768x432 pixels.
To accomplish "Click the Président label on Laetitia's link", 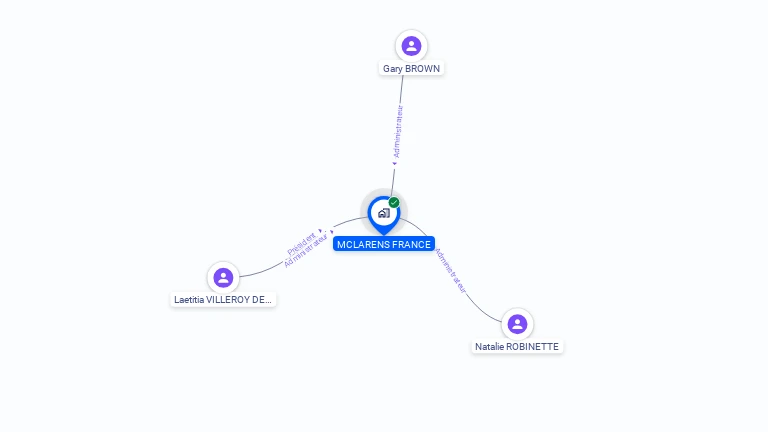I will (301, 244).
